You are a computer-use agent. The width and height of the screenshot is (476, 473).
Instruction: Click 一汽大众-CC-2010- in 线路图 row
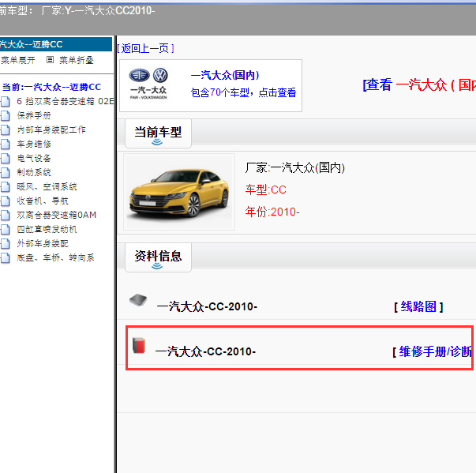[207, 306]
